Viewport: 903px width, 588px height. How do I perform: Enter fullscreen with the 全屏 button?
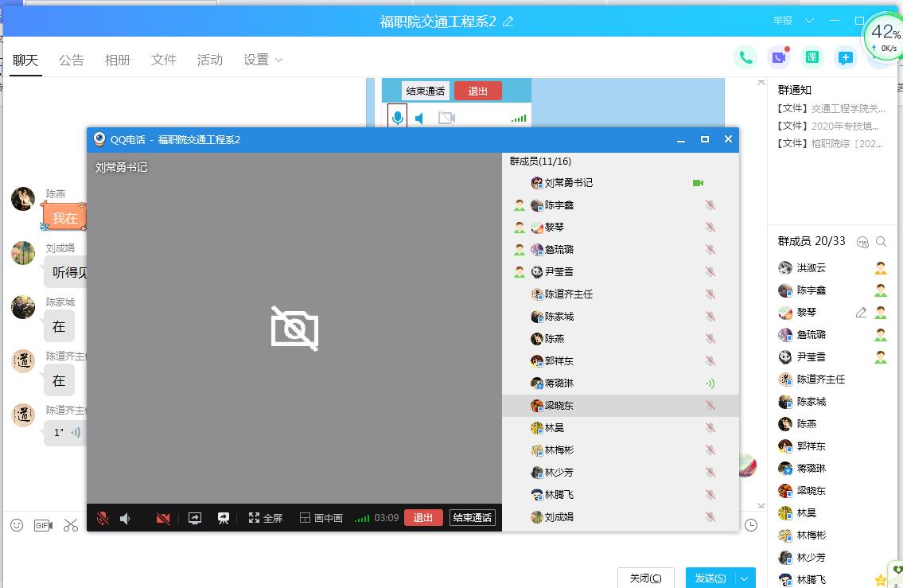265,518
